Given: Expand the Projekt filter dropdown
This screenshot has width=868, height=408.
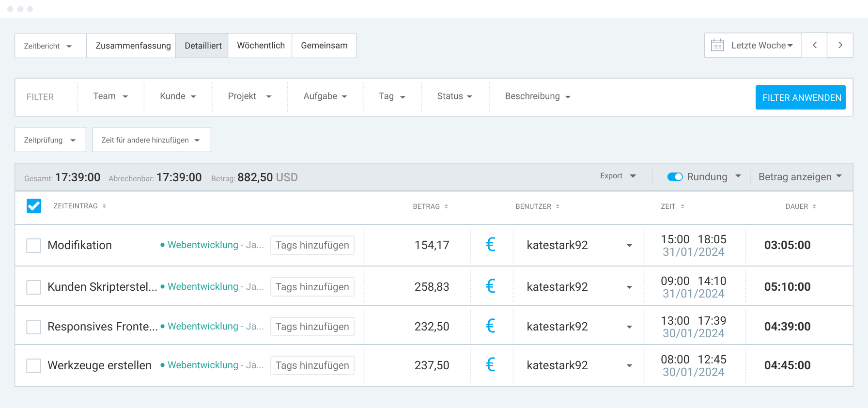Looking at the screenshot, I should pyautogui.click(x=249, y=96).
